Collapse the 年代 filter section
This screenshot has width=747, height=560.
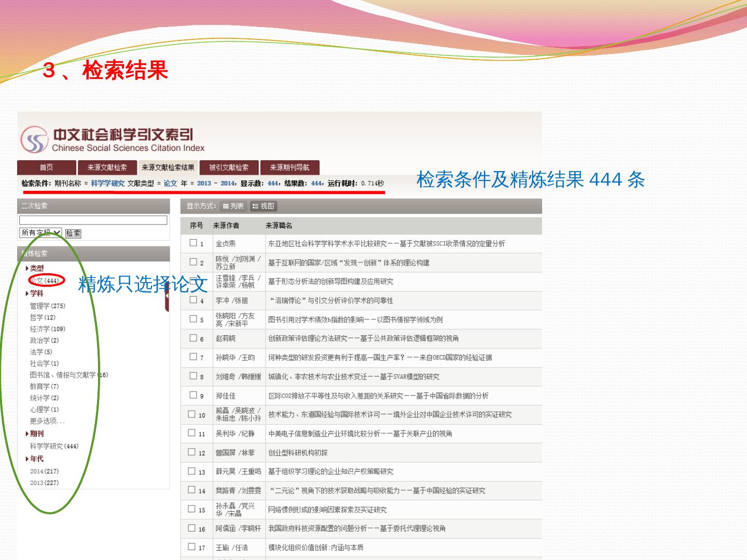35,459
